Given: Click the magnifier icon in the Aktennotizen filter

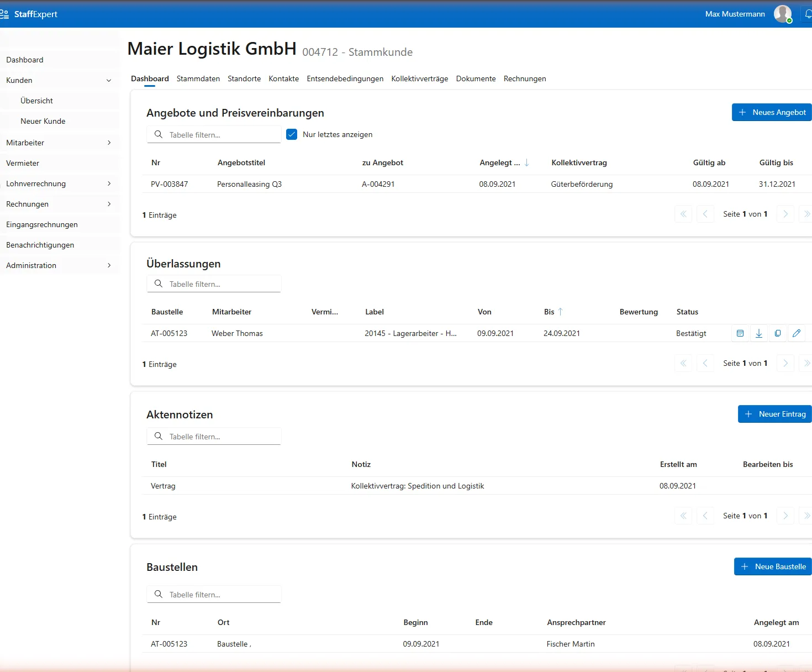Looking at the screenshot, I should [x=159, y=436].
